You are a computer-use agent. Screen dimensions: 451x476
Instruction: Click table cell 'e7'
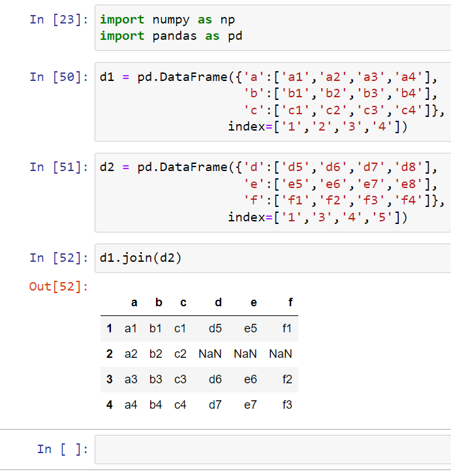point(251,405)
